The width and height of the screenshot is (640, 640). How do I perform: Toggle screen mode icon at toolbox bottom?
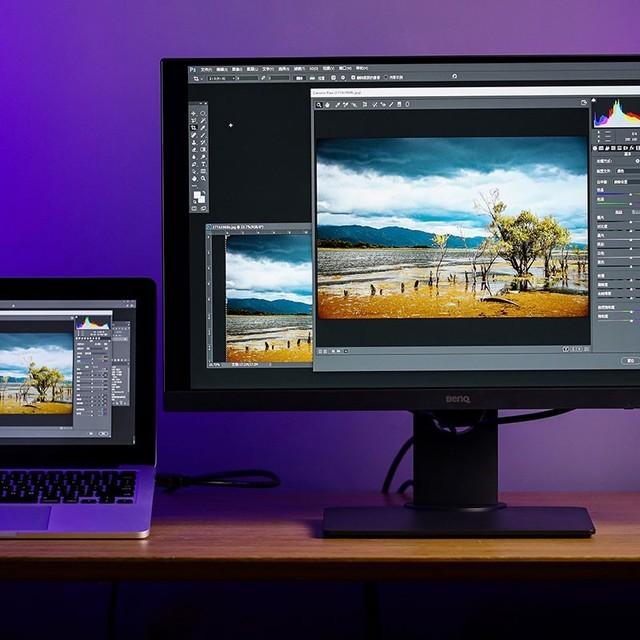(x=203, y=209)
